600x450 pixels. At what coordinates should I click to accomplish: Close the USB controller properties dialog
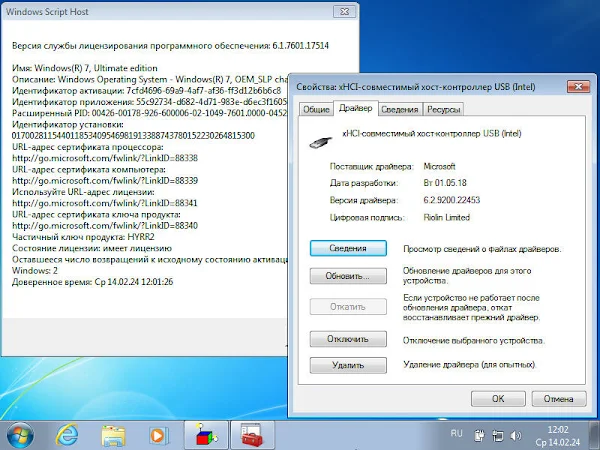coord(578,86)
